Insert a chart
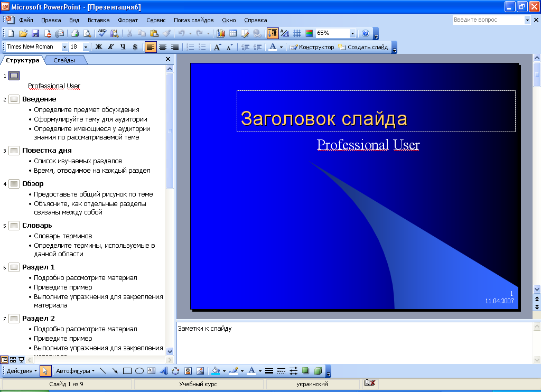This screenshot has width=541, height=392. tap(221, 33)
